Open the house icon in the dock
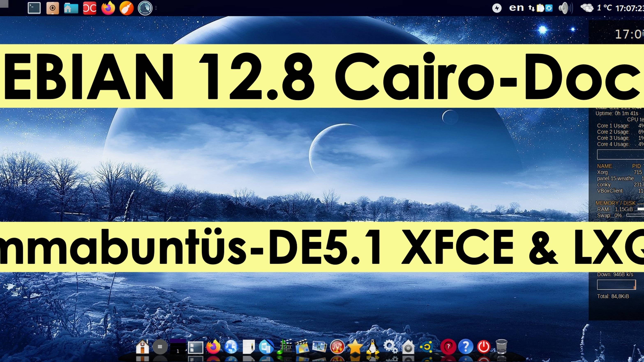Screen dimensions: 644x362 click(142, 347)
